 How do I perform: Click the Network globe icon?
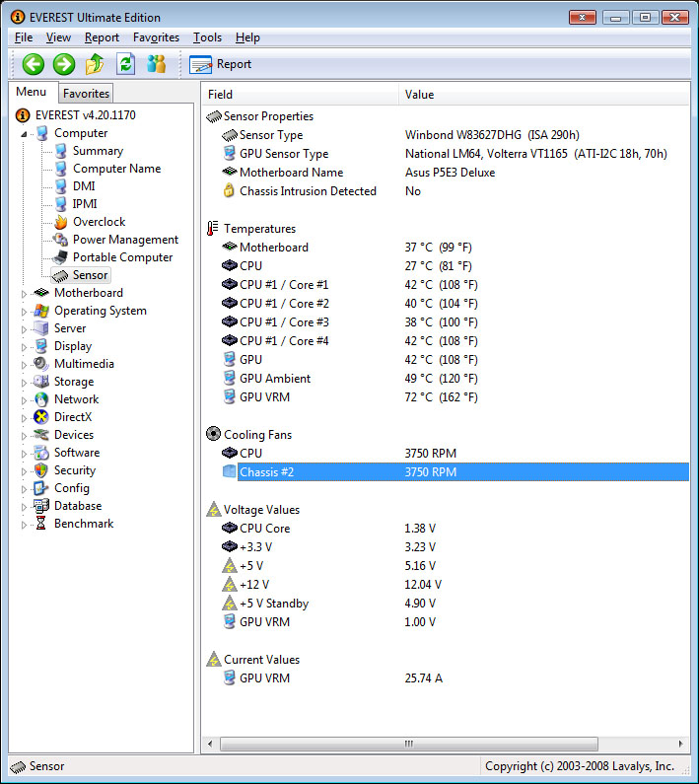(41, 399)
